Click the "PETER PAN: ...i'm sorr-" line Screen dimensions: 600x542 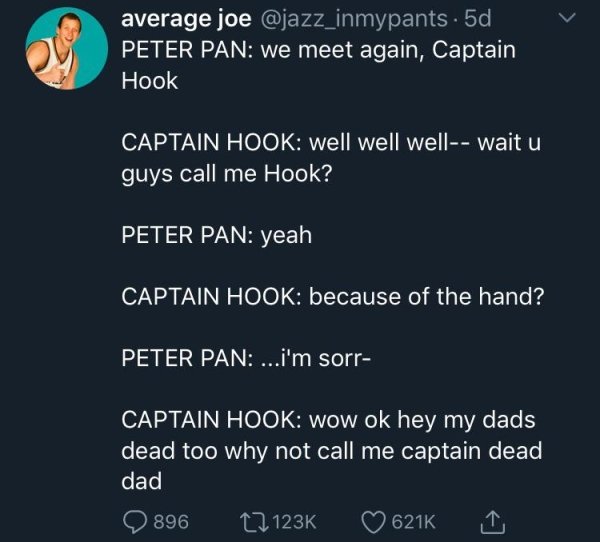pyautogui.click(x=247, y=357)
